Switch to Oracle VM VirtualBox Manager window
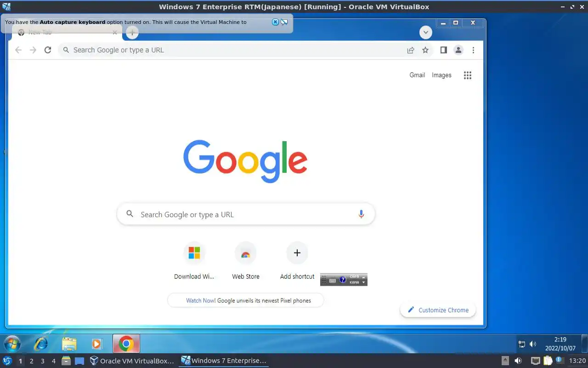 [132, 361]
